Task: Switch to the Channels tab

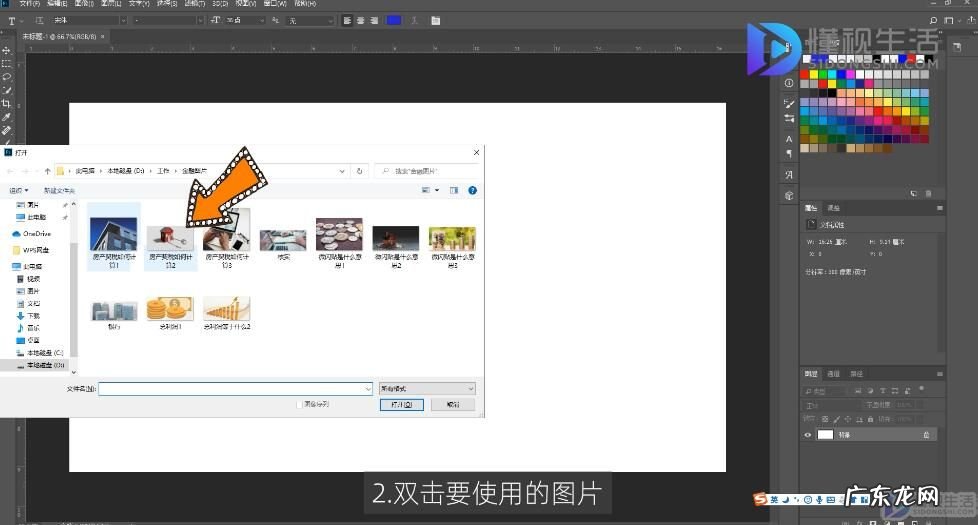Action: click(x=834, y=374)
